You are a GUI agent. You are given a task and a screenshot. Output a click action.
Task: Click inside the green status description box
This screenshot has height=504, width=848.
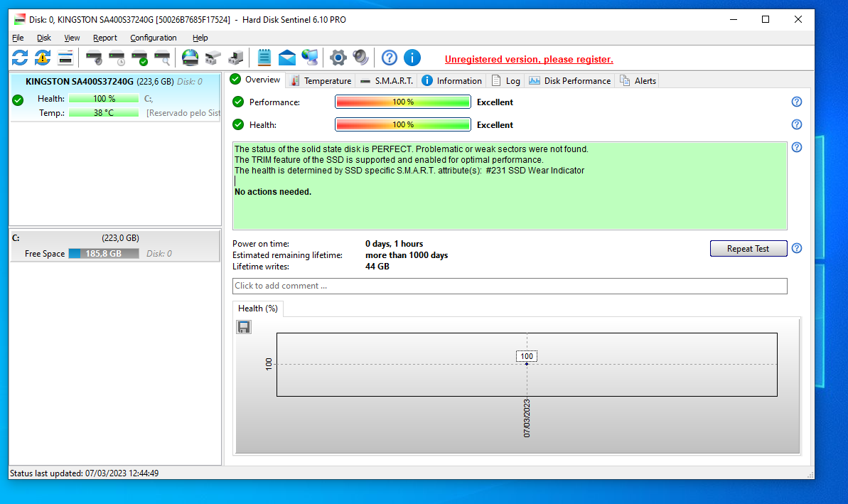pyautogui.click(x=510, y=186)
